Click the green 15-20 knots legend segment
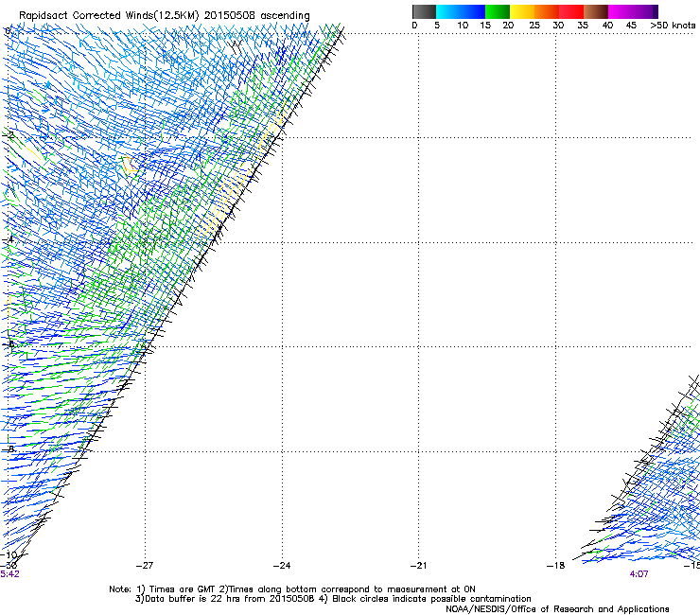700x615 pixels. 498,11
